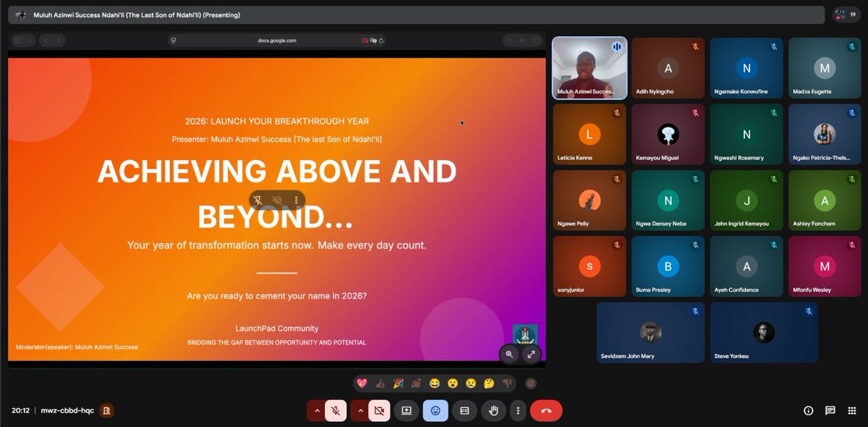Click the rocket logo on the slide
Viewport: 868px width, 427px height.
pos(524,336)
